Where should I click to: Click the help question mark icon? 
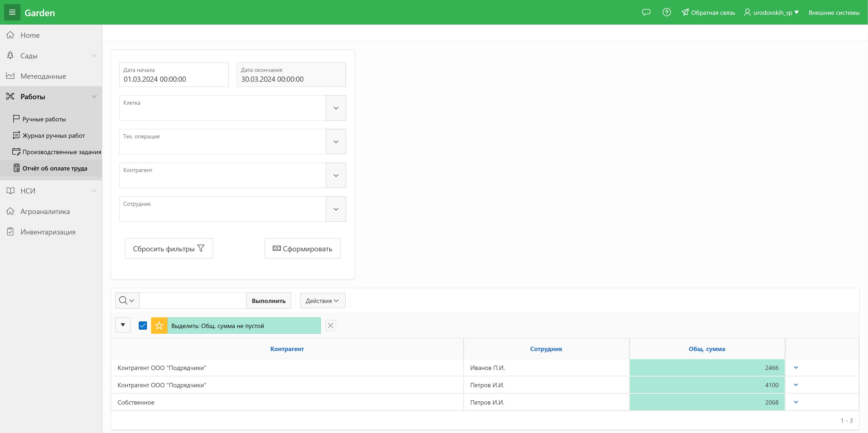[666, 13]
